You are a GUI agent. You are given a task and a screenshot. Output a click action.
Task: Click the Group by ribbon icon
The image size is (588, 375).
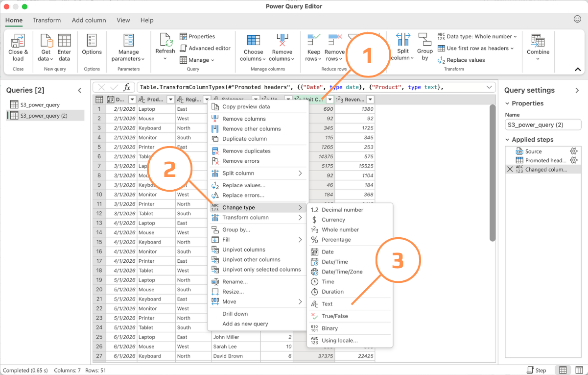pyautogui.click(x=424, y=40)
